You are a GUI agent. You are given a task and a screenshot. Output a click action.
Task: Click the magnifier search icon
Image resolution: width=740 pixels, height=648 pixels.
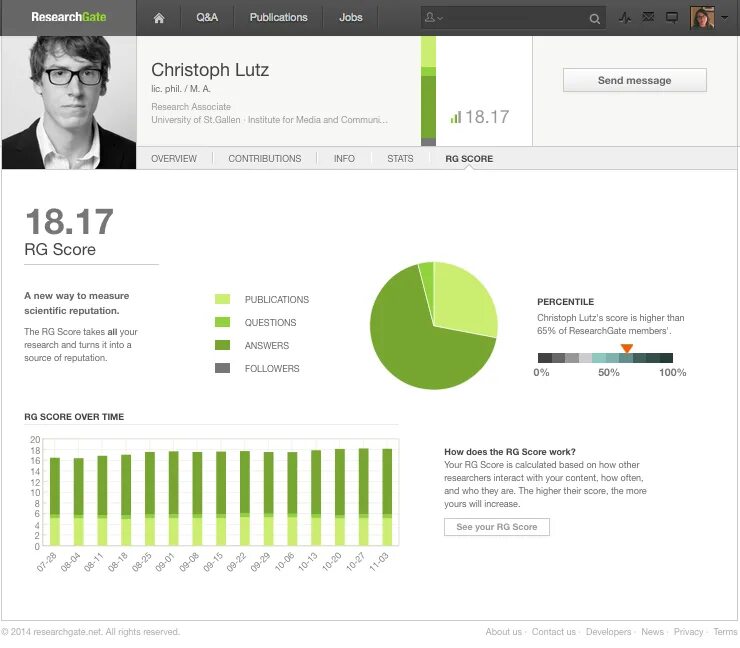click(595, 18)
